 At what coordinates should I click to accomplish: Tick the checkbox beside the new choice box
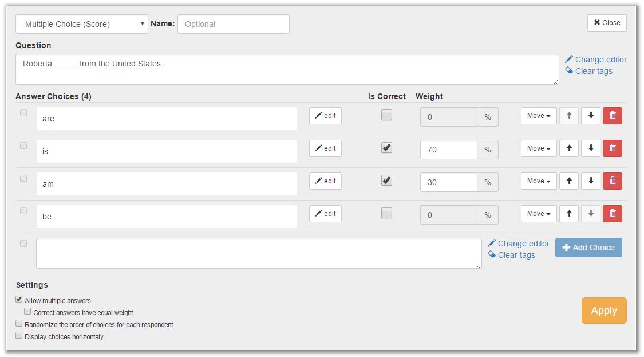pos(23,244)
